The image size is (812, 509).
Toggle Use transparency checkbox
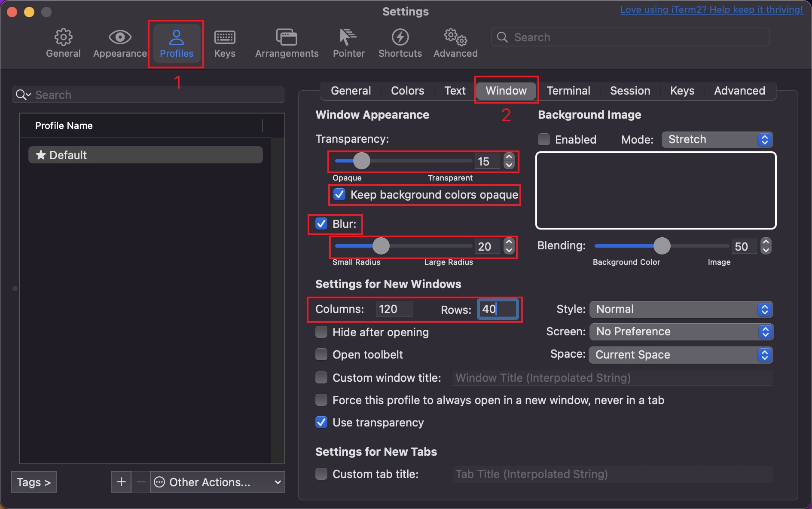tap(321, 422)
